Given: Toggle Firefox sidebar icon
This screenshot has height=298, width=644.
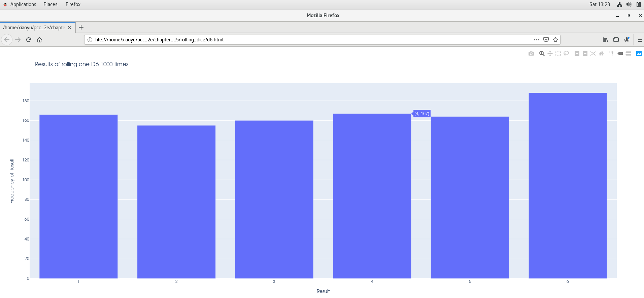Looking at the screenshot, I should [x=616, y=40].
